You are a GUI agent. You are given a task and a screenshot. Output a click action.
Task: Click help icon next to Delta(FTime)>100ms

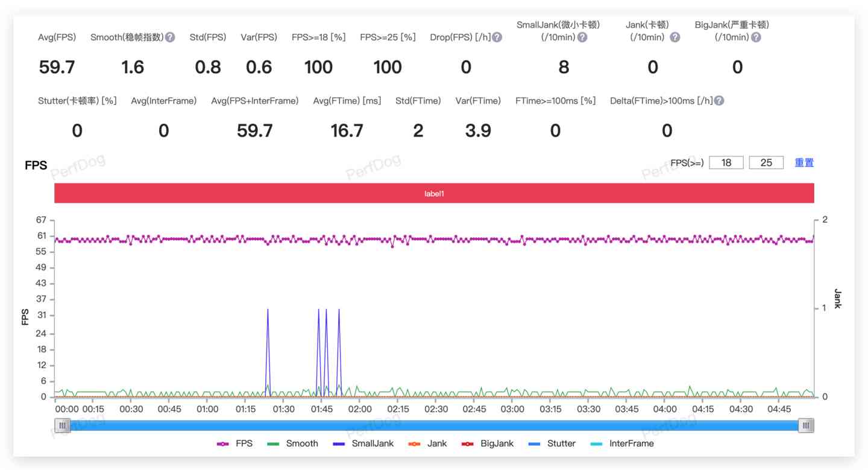tap(719, 101)
